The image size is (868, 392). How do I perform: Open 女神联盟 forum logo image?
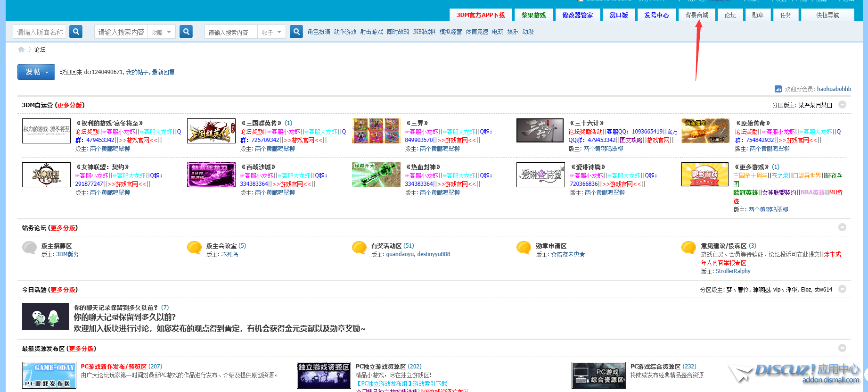point(46,175)
